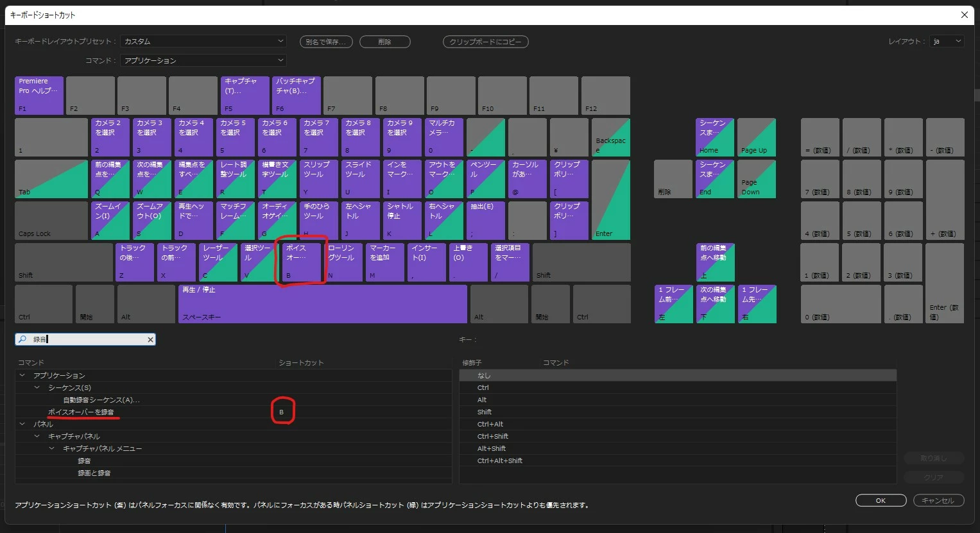Image resolution: width=980 pixels, height=533 pixels.
Task: Click the H 手のひらツール key
Action: click(319, 221)
